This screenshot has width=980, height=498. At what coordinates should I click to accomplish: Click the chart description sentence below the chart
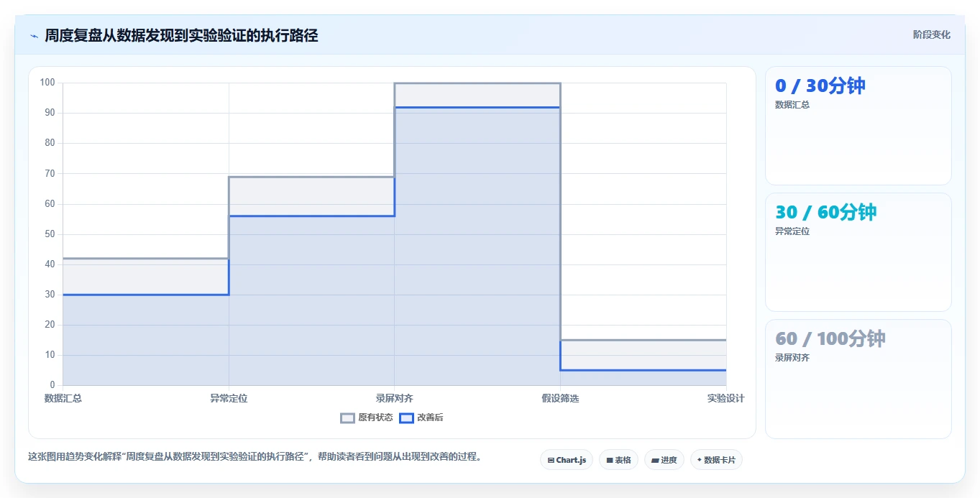tap(255, 456)
